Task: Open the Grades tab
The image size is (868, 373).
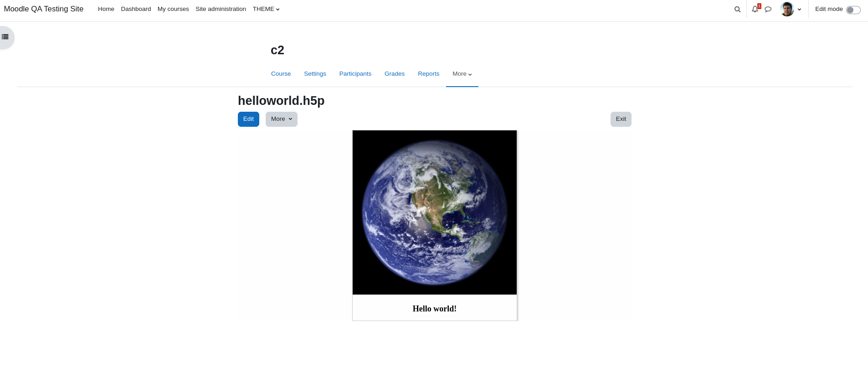Action: click(x=395, y=74)
